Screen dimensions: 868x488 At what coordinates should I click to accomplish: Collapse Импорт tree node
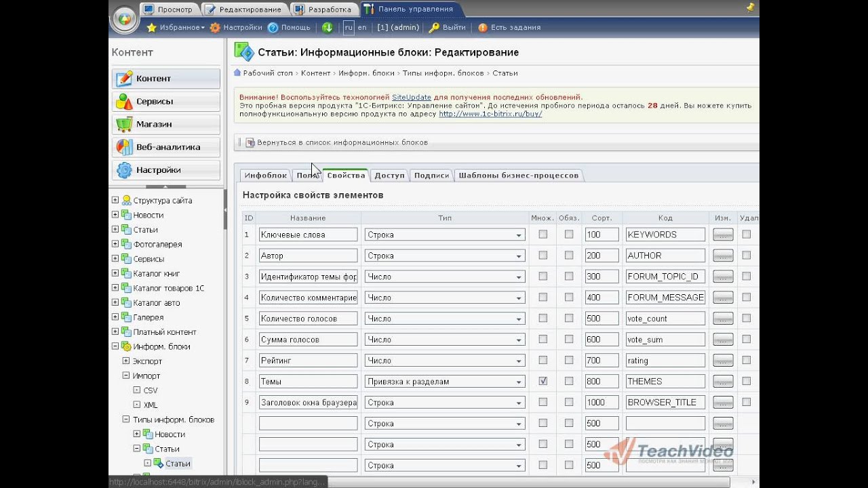coord(125,375)
